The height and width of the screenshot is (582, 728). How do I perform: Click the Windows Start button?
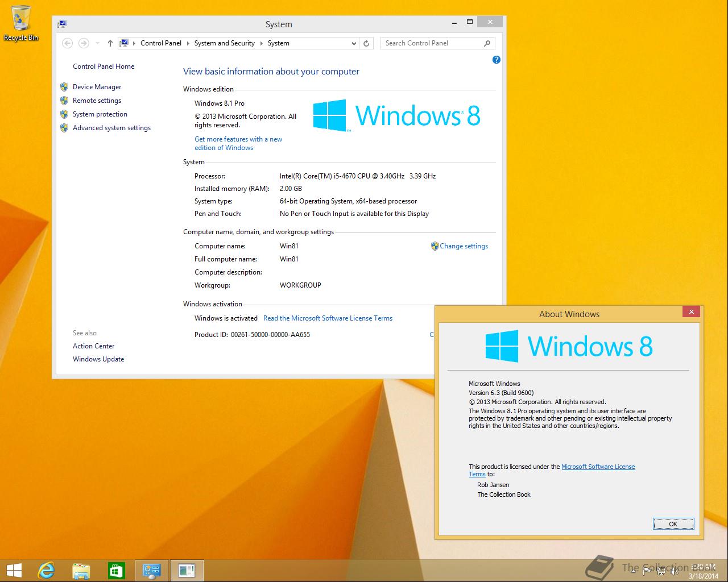(x=14, y=571)
